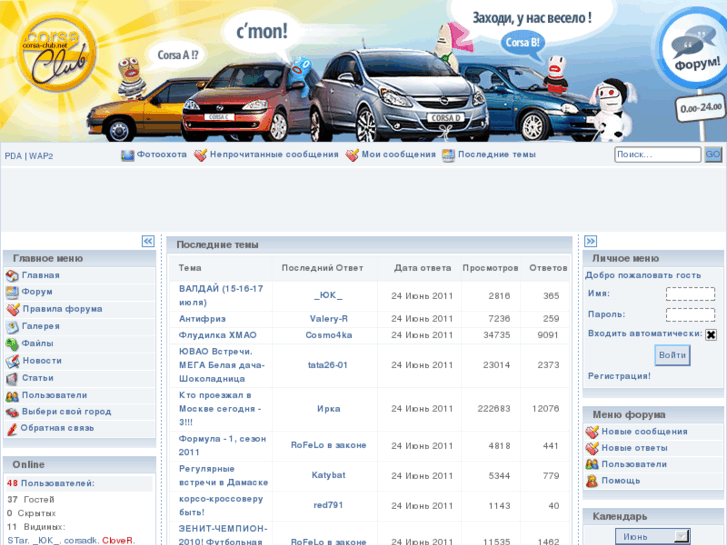727x545 pixels.
Task: Go to Главная in main menu
Action: pos(41,275)
